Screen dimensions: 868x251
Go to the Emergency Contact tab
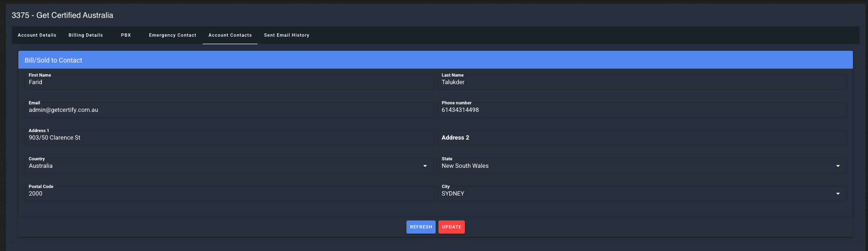(172, 35)
